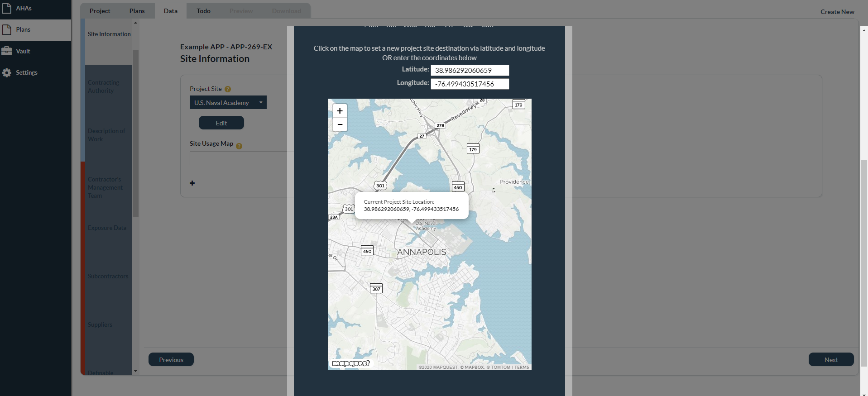868x396 pixels.
Task: Open Settings in sidebar
Action: click(35, 72)
